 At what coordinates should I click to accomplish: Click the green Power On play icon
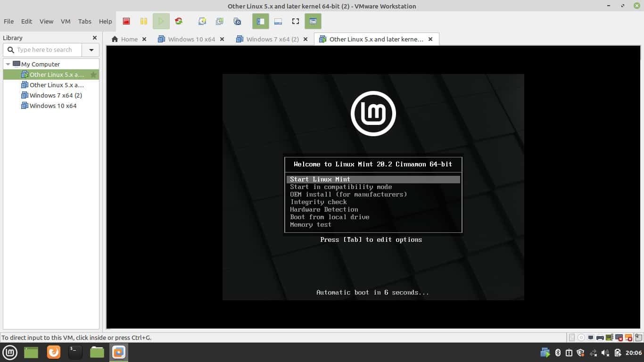point(161,21)
